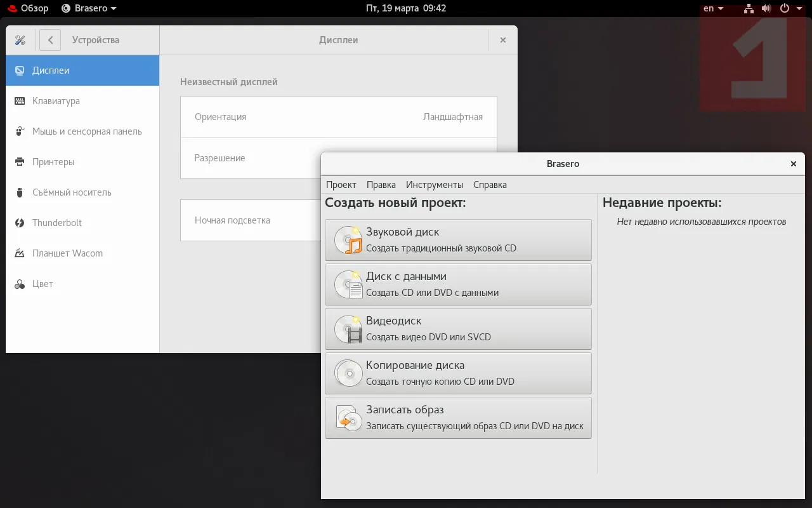The image size is (812, 508).
Task: Click the removable media icon in sidebar
Action: coord(20,192)
